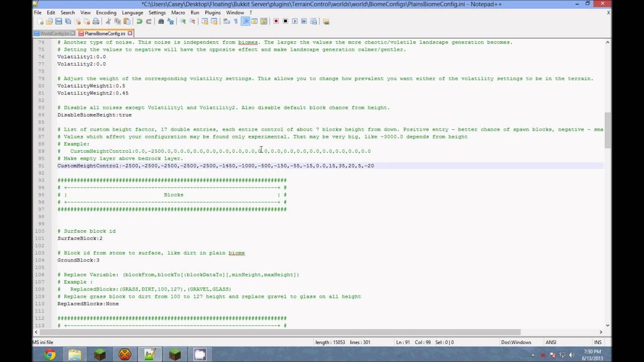Image resolution: width=644 pixels, height=362 pixels.
Task: Start macro recording with red dot icon
Action: pyautogui.click(x=276, y=21)
